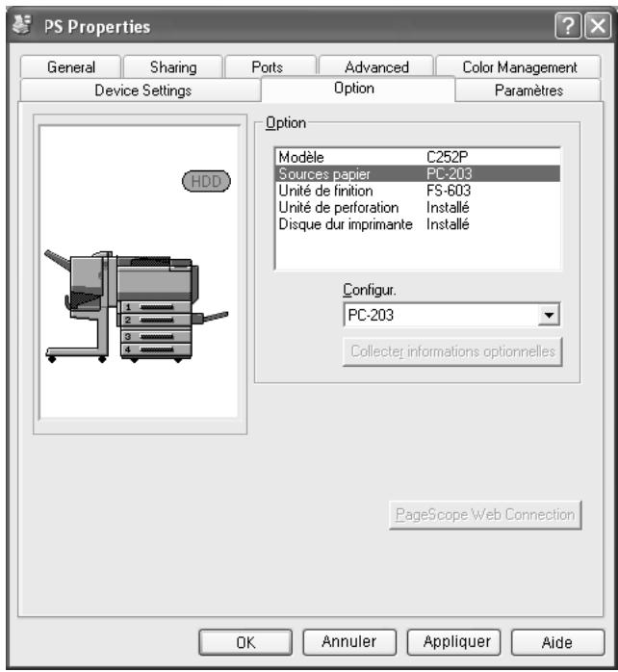Switch to the General tab
This screenshot has width=618, height=672.
point(70,66)
